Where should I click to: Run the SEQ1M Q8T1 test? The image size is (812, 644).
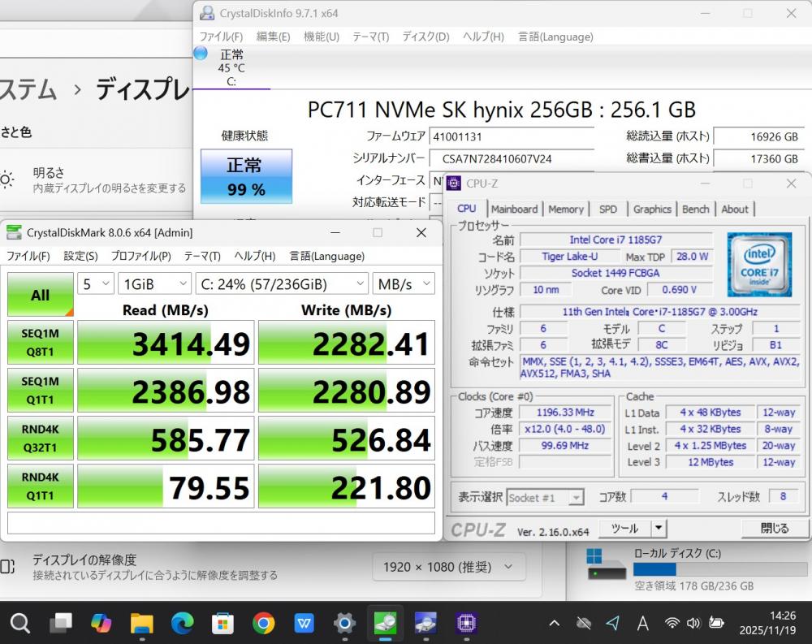40,343
